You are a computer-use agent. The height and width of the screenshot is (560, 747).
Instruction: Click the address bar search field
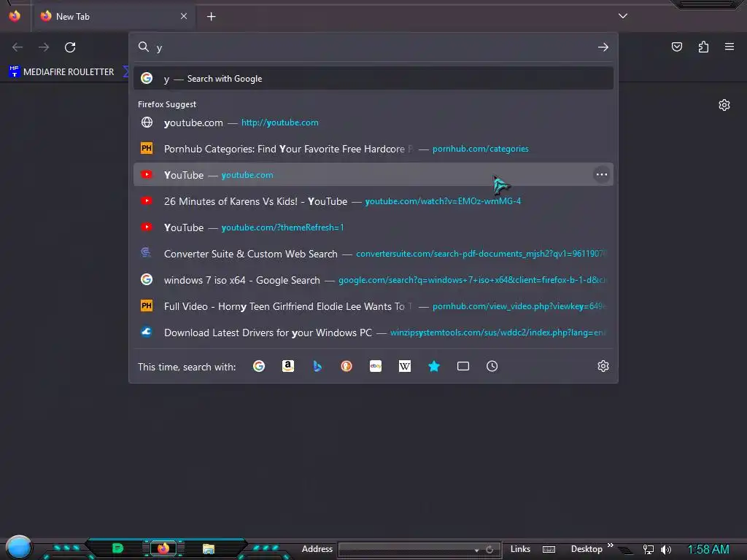pyautogui.click(x=373, y=47)
